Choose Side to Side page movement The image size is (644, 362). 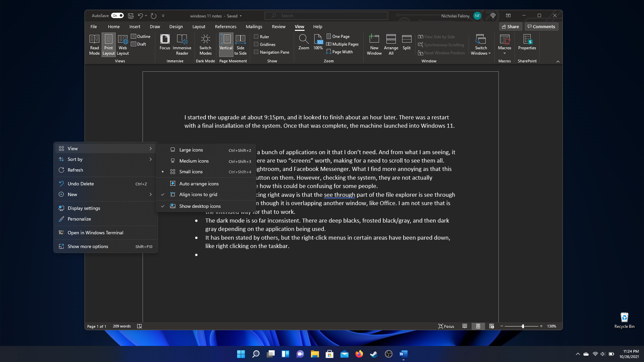click(x=240, y=45)
